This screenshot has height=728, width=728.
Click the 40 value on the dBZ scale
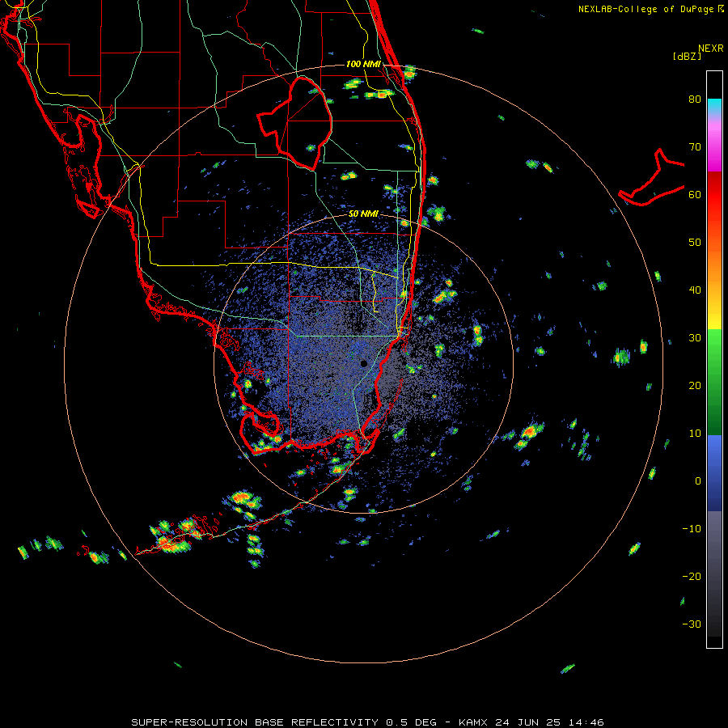point(695,290)
